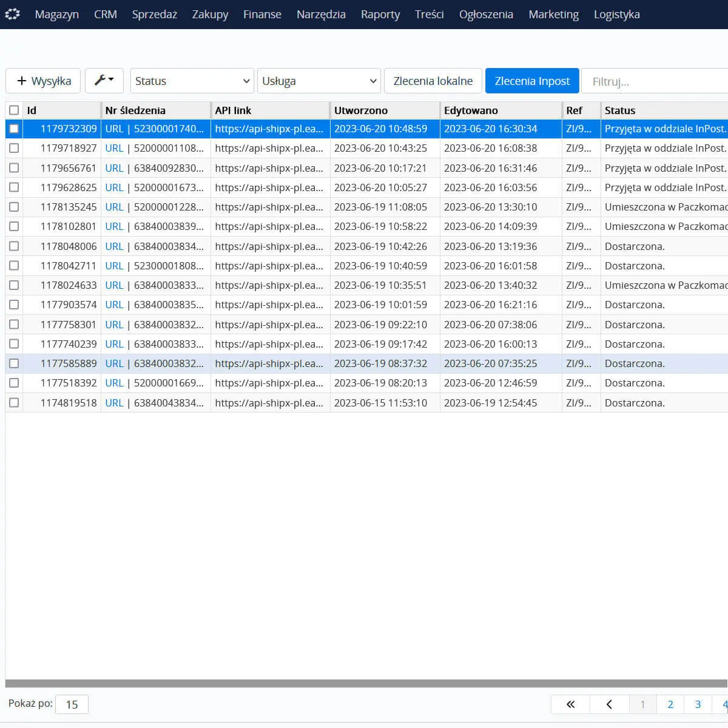Open tracking URL for Id 1179718927
The height and width of the screenshot is (728, 728).
click(114, 148)
